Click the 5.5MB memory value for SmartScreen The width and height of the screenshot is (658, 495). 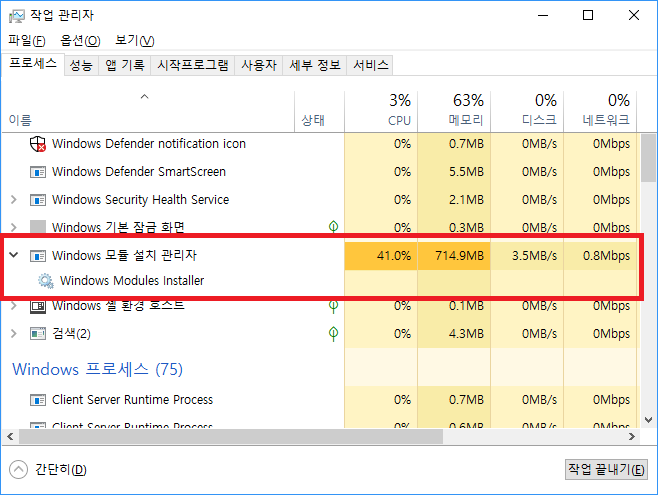tap(466, 172)
